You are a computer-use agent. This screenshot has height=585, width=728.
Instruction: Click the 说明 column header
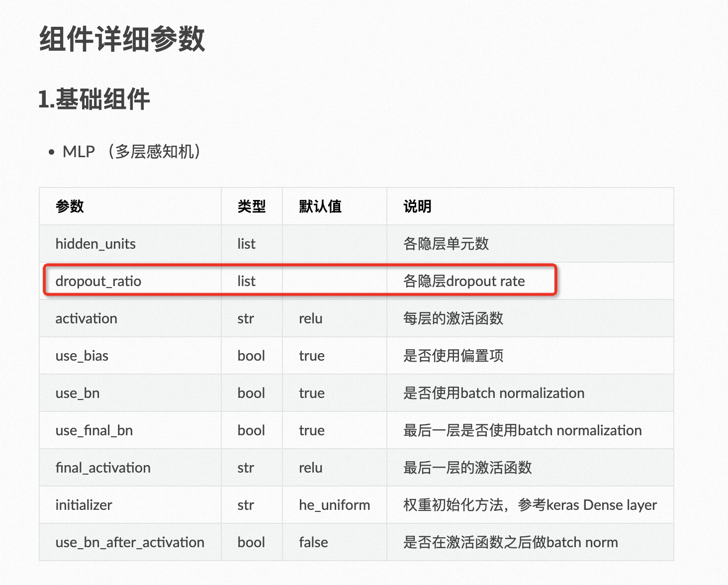click(417, 206)
